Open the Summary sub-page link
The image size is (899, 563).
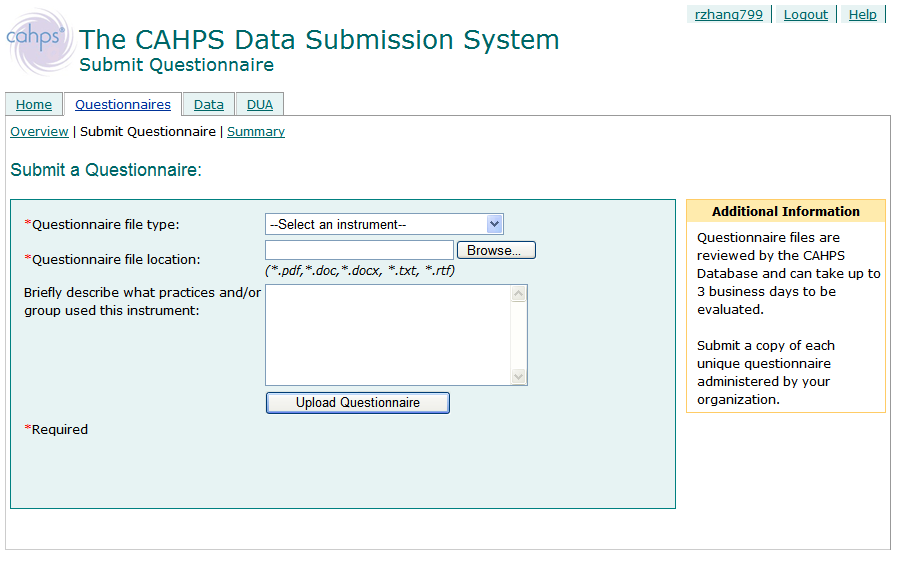256,131
